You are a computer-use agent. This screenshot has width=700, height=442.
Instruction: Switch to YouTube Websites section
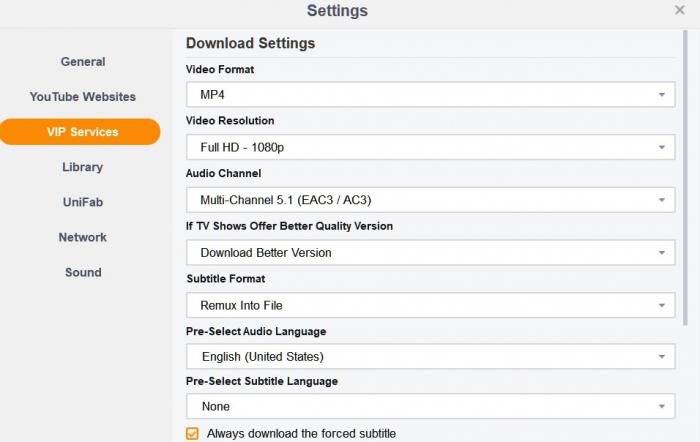pyautogui.click(x=82, y=97)
